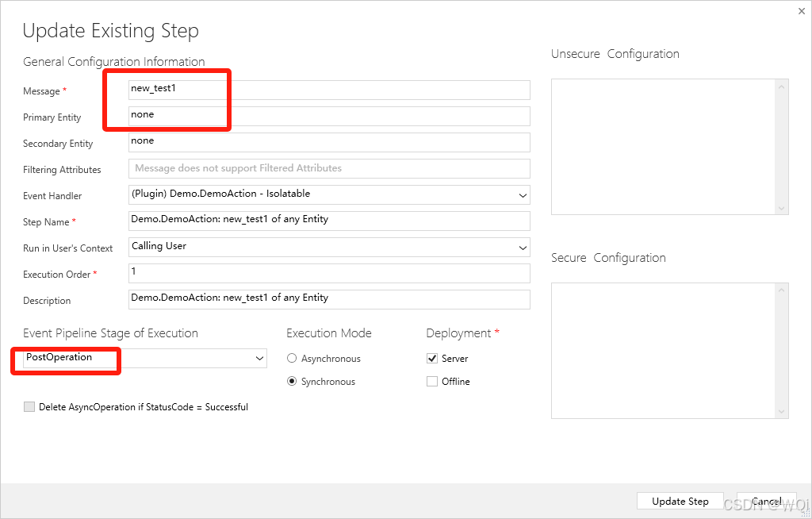Click Secure Configuration scrollbar down arrow
The height and width of the screenshot is (519, 812).
(x=781, y=412)
